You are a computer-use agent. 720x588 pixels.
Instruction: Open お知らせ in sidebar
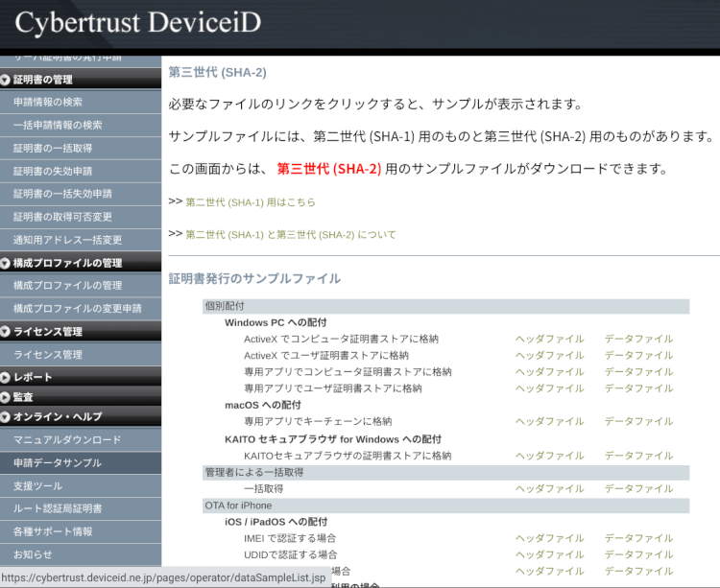coord(81,554)
